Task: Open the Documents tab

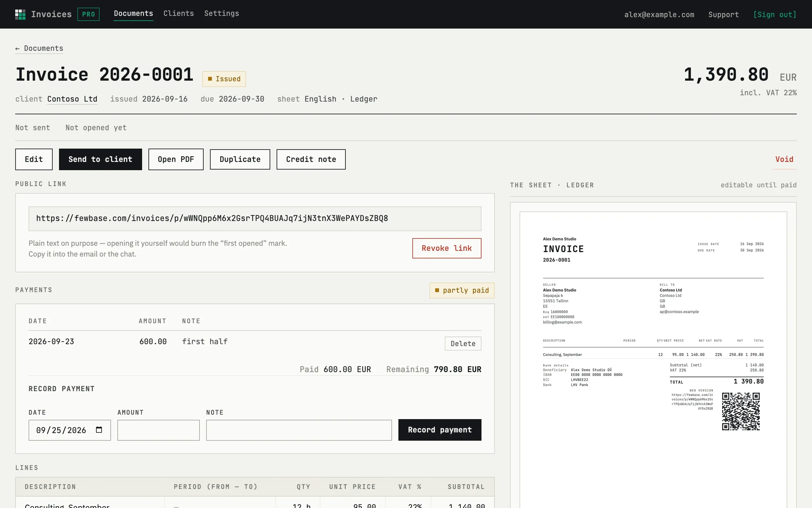Action: (x=133, y=13)
